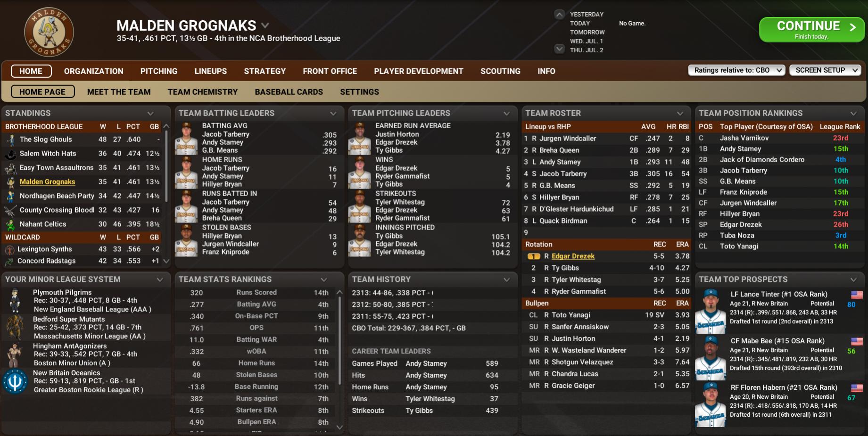Open the Screen Setup dropdown

tap(825, 70)
